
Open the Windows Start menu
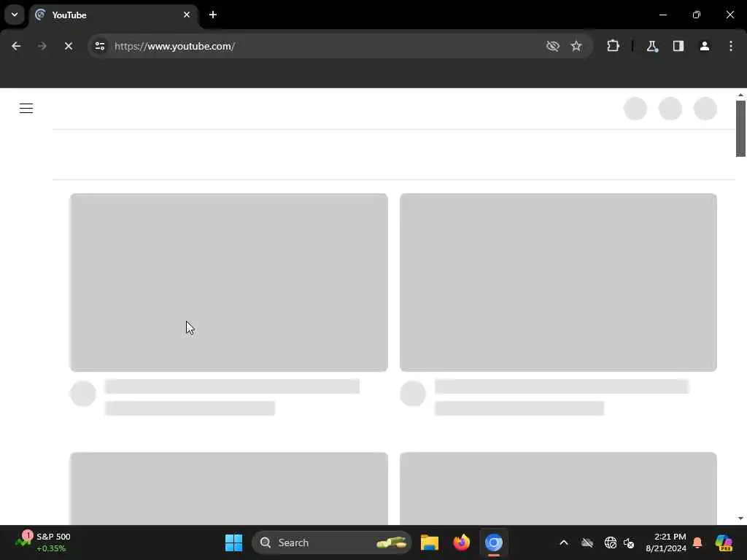[x=233, y=542]
